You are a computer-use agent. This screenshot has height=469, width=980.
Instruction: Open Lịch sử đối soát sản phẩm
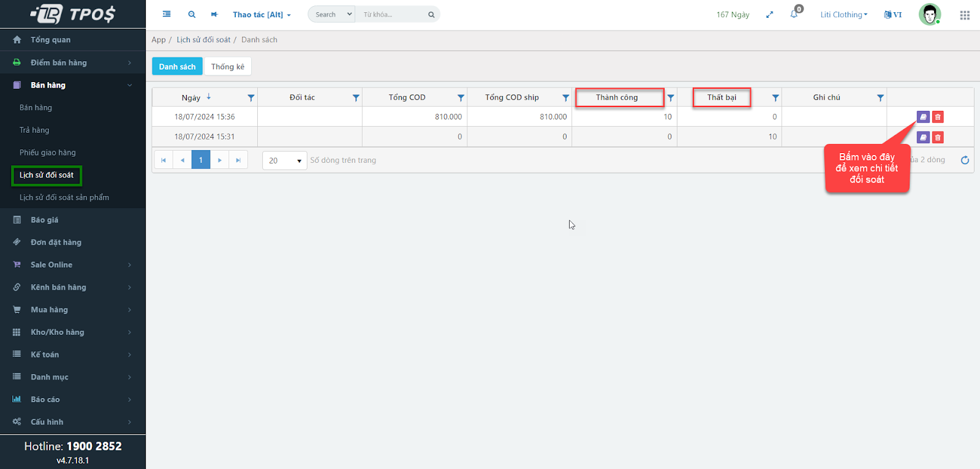pyautogui.click(x=64, y=197)
